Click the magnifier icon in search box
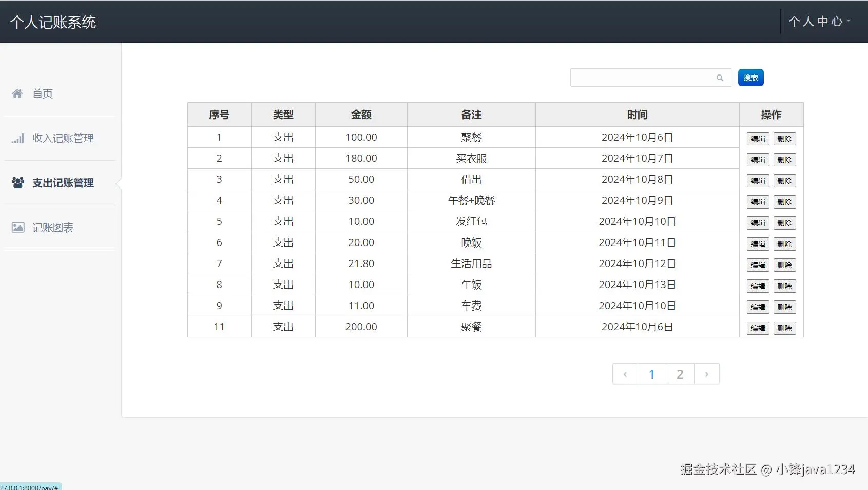 720,78
